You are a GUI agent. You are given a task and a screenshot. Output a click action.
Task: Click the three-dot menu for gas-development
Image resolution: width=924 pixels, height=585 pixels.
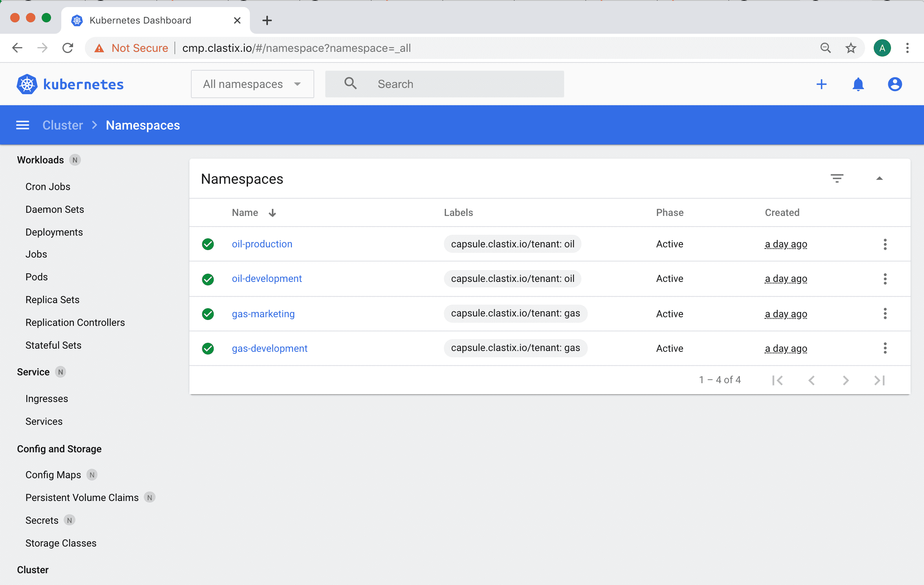pos(885,348)
